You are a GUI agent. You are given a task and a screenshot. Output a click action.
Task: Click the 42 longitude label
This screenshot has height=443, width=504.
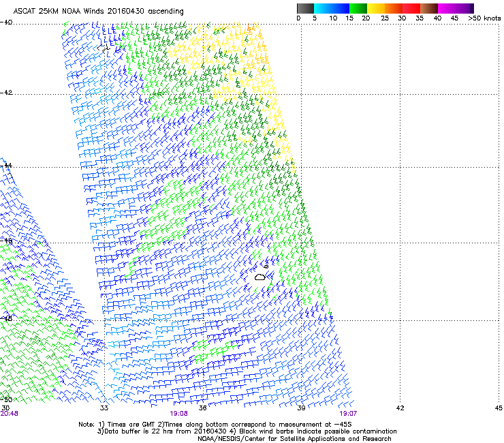(x=400, y=408)
